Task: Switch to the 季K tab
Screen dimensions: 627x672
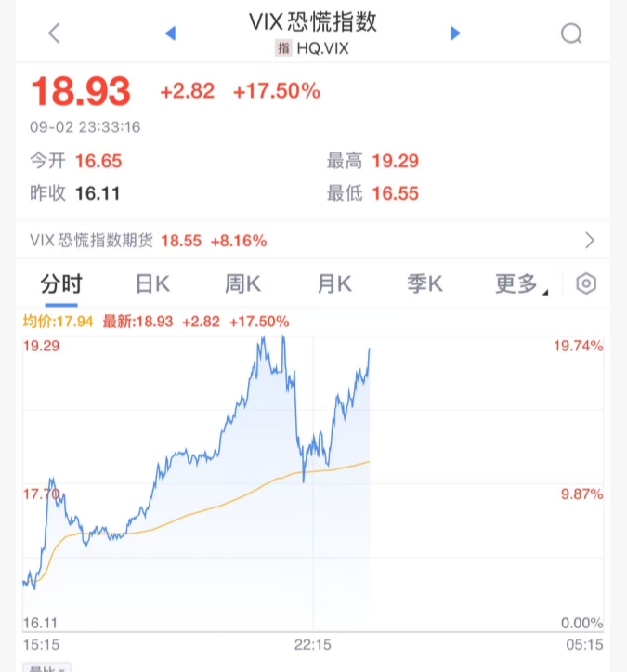Action: 425,284
